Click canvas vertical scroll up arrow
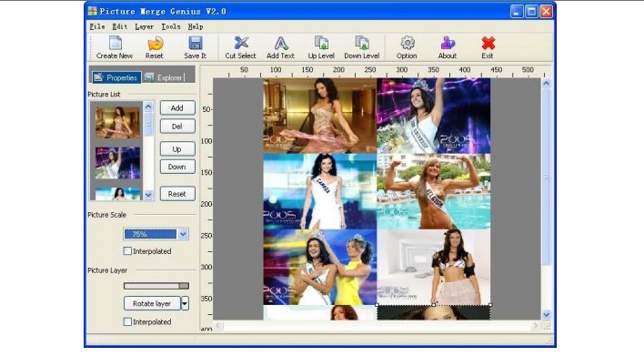This screenshot has width=644, height=356. click(547, 84)
